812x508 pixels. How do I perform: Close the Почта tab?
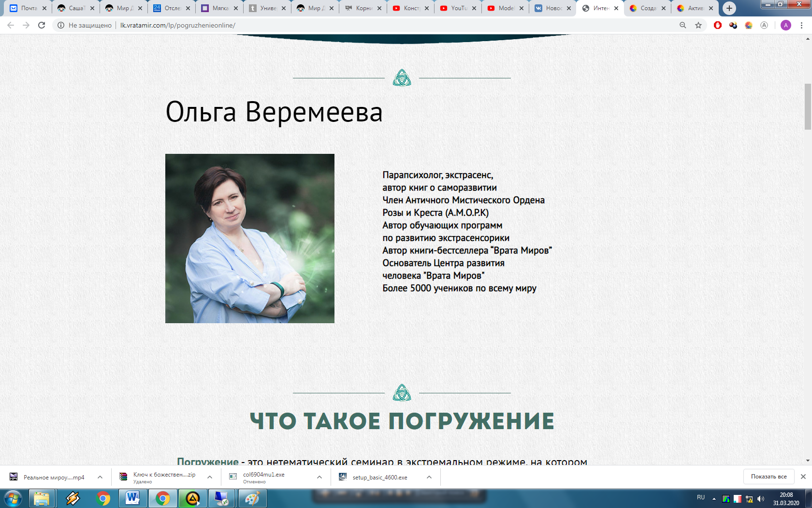(x=44, y=8)
